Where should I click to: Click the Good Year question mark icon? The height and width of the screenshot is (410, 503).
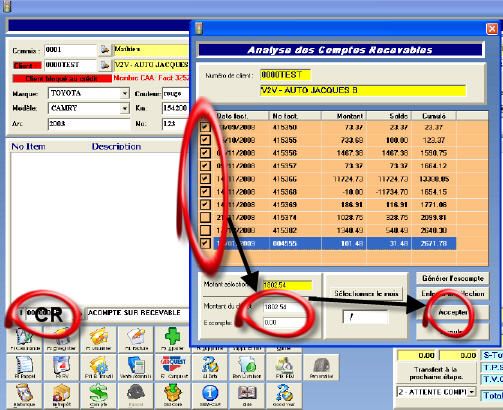(x=284, y=395)
